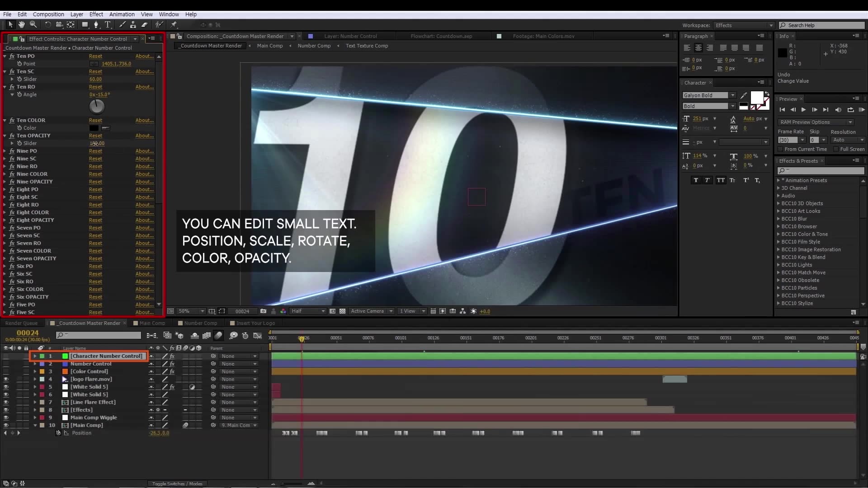Viewport: 868px width, 488px height.
Task: Expand the Color Control layer
Action: point(35,371)
